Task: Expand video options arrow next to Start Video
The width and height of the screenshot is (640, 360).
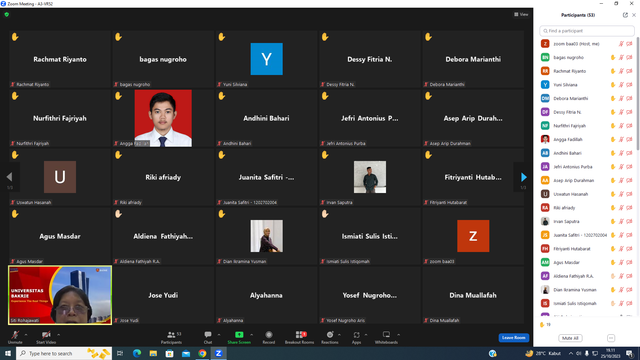Action: [58, 335]
